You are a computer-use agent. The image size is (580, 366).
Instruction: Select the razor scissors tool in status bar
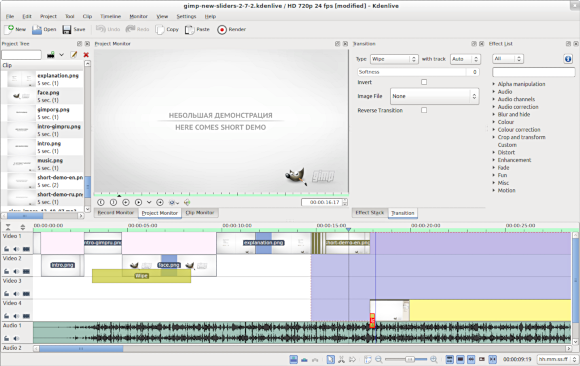pos(341,359)
